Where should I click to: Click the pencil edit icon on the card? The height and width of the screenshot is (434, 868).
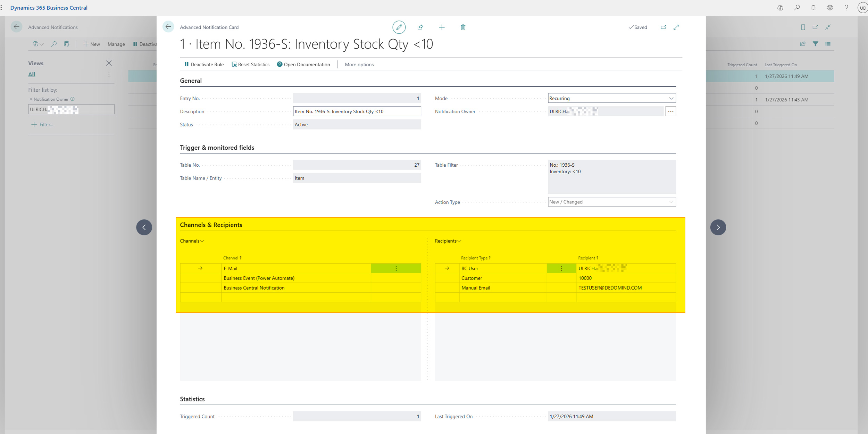coord(399,27)
